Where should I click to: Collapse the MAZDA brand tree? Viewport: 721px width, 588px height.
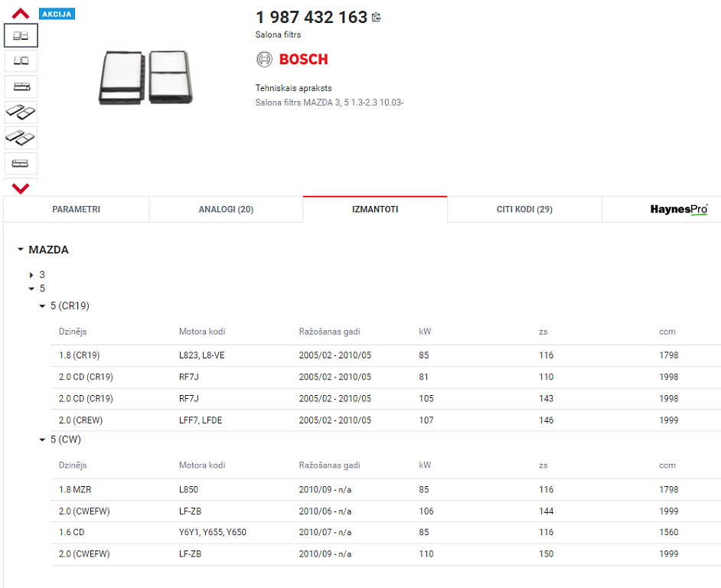[x=21, y=250]
